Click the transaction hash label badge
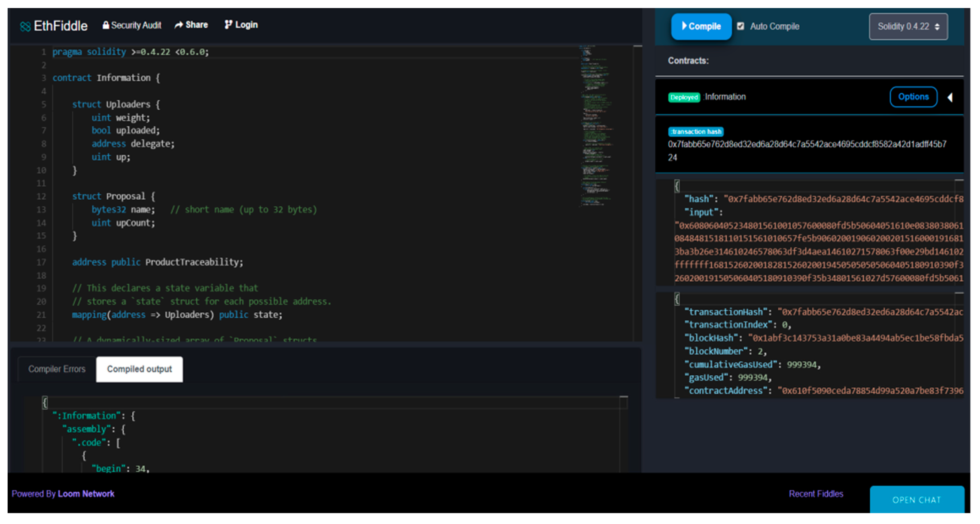Viewport: 980px width, 524px height. click(696, 132)
